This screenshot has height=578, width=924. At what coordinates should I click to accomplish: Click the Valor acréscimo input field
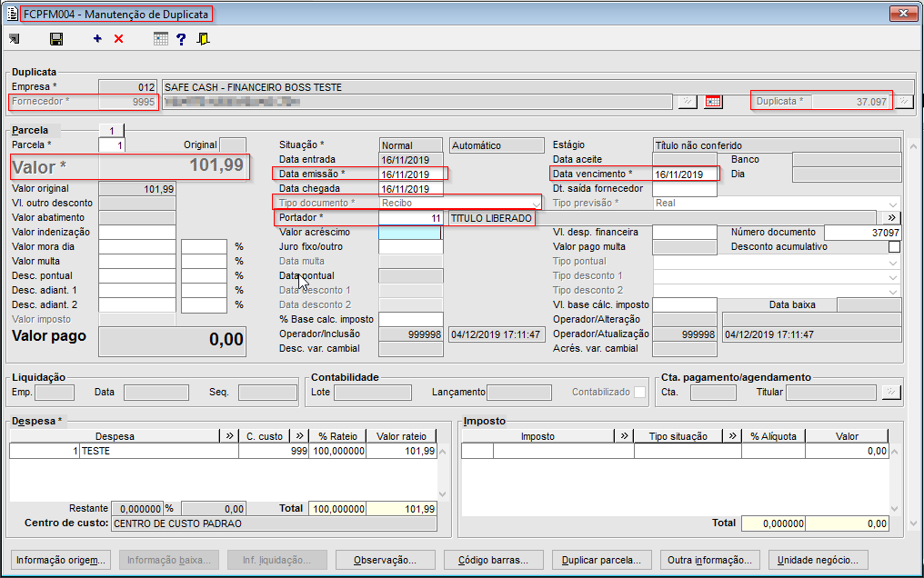coord(410,233)
